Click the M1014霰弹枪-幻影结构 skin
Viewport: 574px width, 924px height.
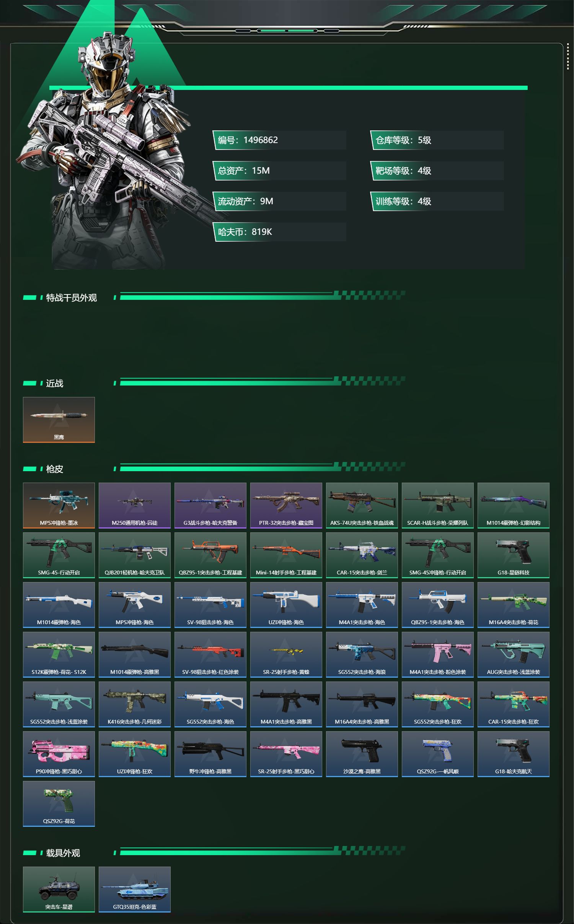[514, 505]
